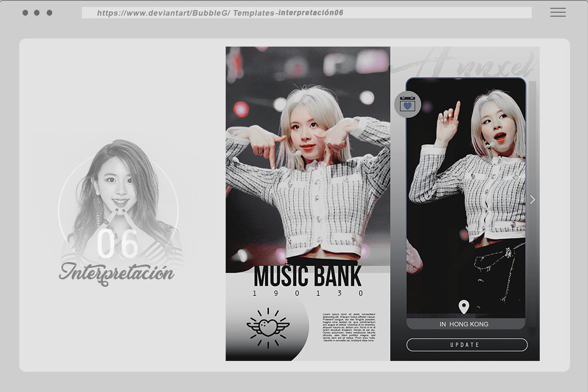Click the Lorem ipsum paragraph
The width and height of the screenshot is (588, 392).
[349, 327]
